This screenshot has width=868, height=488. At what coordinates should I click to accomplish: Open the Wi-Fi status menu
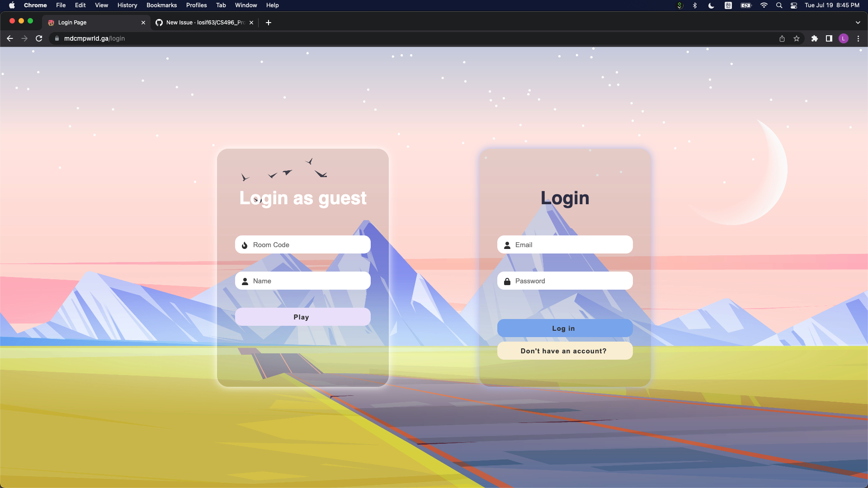click(764, 5)
